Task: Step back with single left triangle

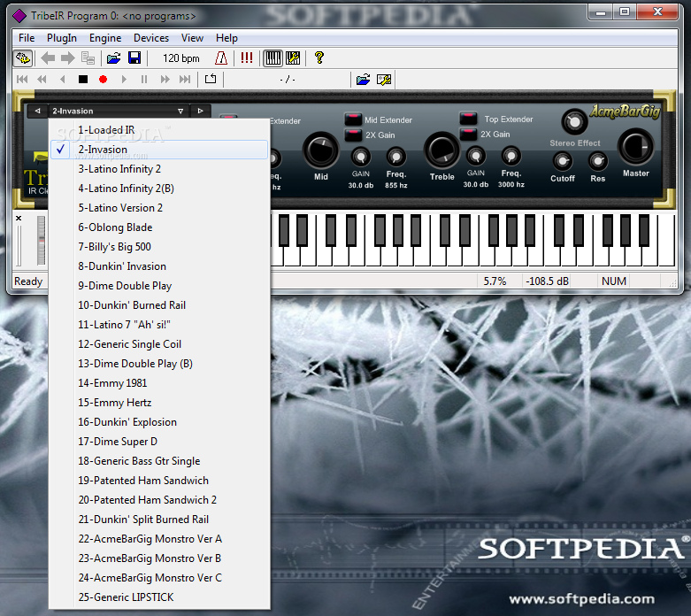Action: tap(62, 79)
